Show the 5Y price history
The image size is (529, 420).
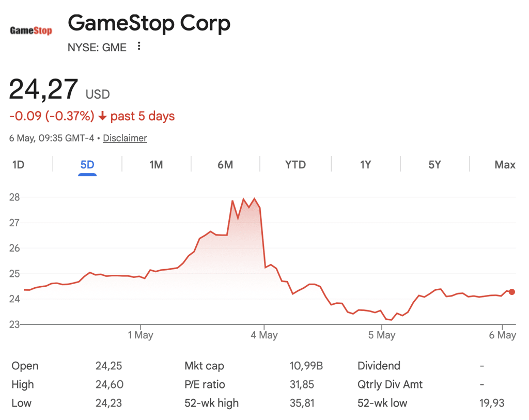pos(435,165)
